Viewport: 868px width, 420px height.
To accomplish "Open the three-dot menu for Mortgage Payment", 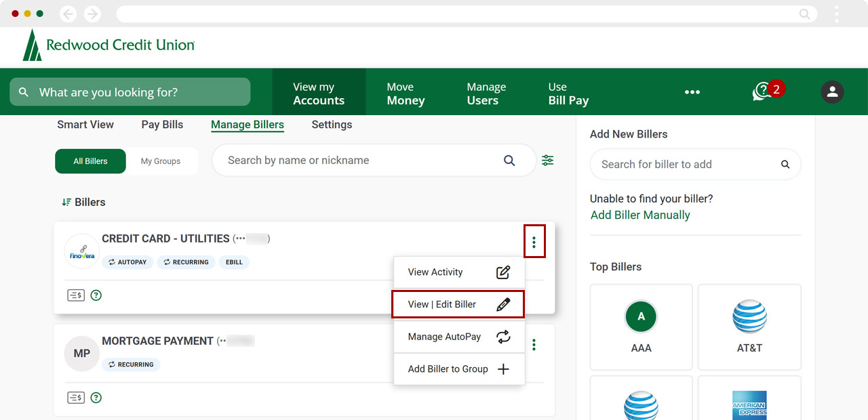I will (x=534, y=345).
